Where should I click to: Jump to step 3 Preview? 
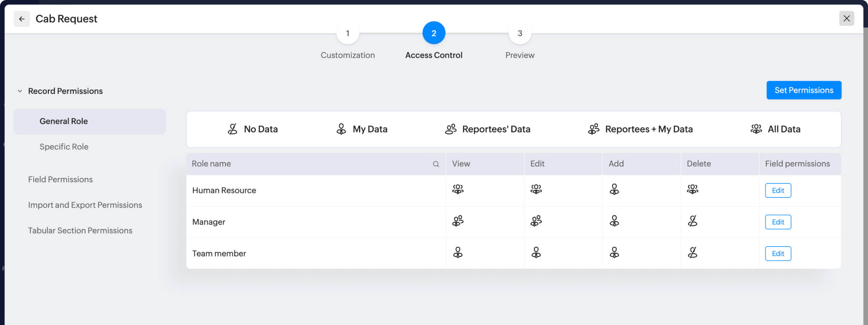(x=520, y=34)
